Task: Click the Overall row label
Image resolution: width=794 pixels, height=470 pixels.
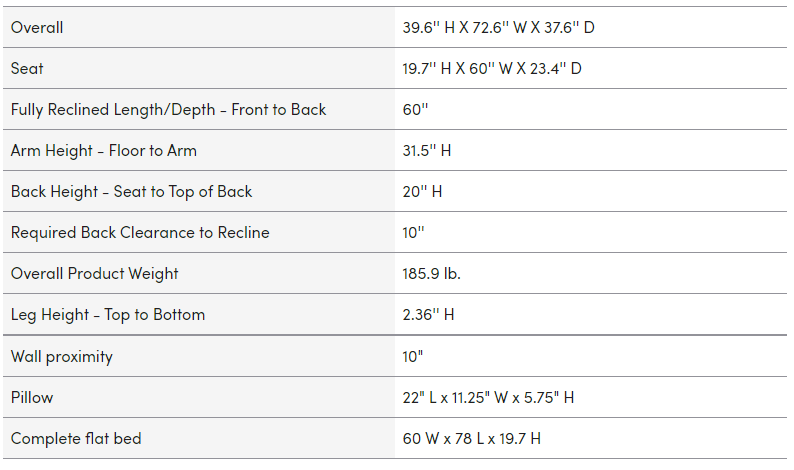Action: pyautogui.click(x=37, y=28)
